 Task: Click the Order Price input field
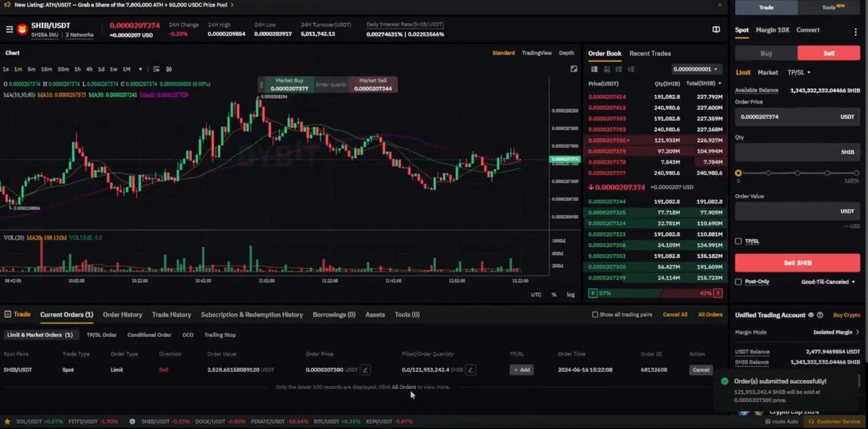pyautogui.click(x=797, y=117)
